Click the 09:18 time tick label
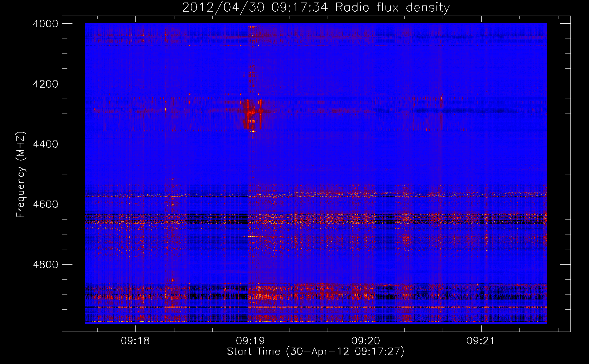 pos(135,341)
